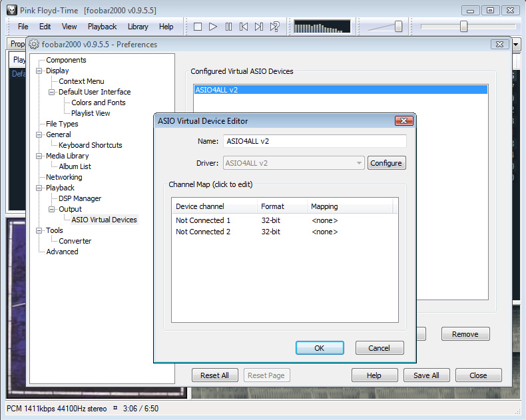Select ASIO Virtual Devices page
Screen dimensions: 526x420
pos(104,220)
